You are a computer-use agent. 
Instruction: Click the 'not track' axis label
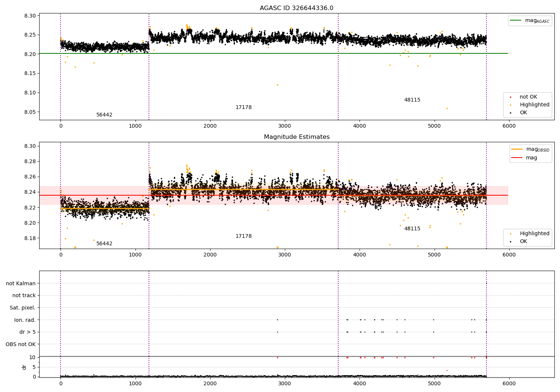(24, 296)
